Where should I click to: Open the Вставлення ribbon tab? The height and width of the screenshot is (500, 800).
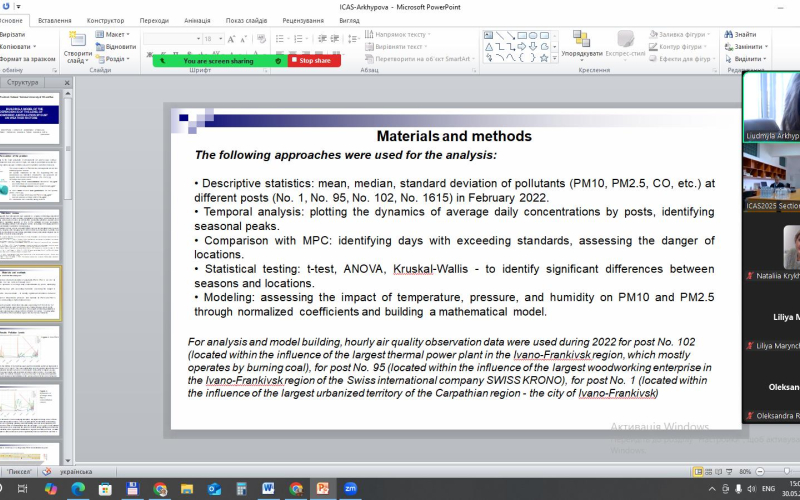pos(55,20)
